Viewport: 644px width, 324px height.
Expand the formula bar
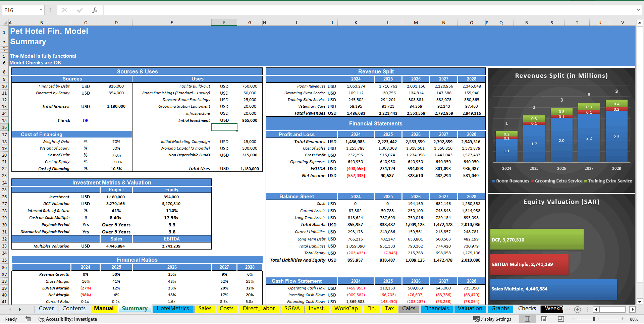click(x=638, y=10)
